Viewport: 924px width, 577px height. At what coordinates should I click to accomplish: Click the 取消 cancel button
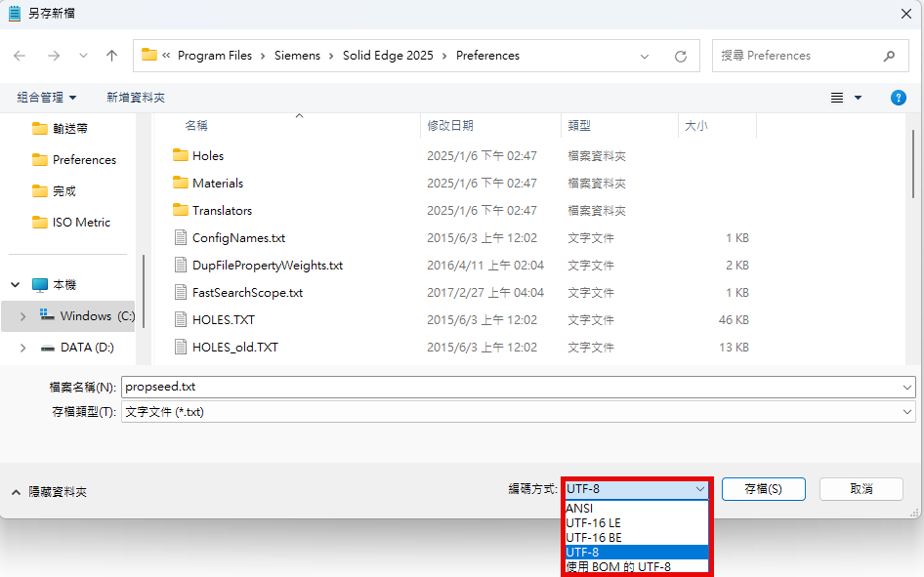click(861, 489)
